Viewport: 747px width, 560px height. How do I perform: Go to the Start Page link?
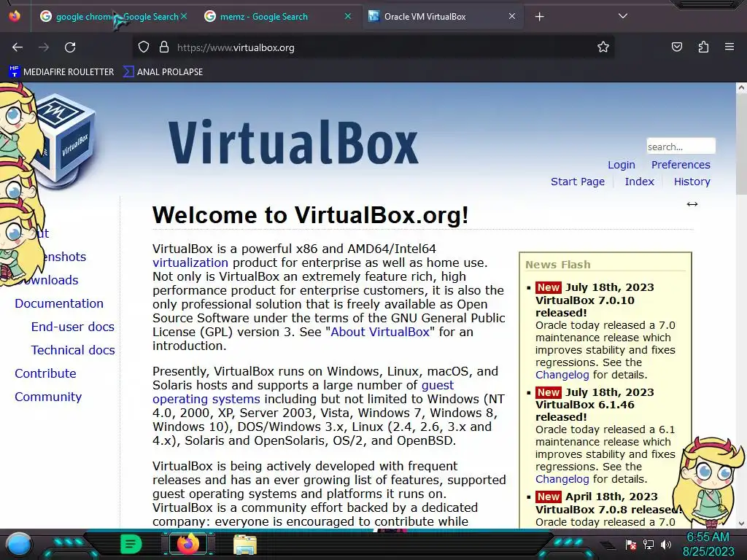click(x=578, y=182)
